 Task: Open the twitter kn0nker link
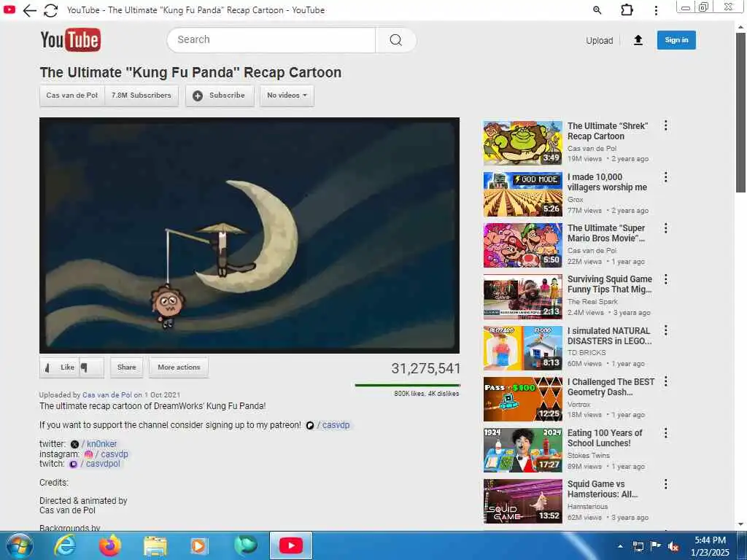pyautogui.click(x=94, y=444)
